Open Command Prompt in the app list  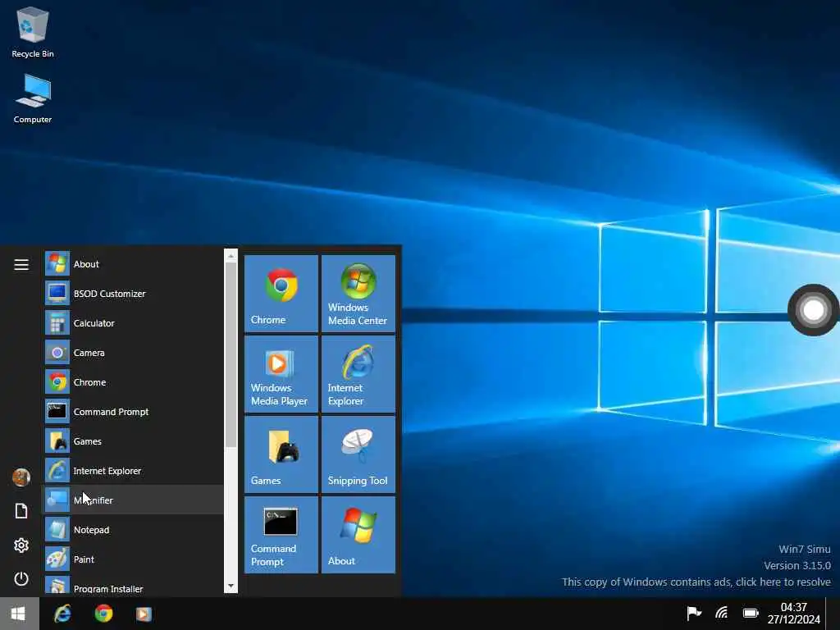[132, 412]
